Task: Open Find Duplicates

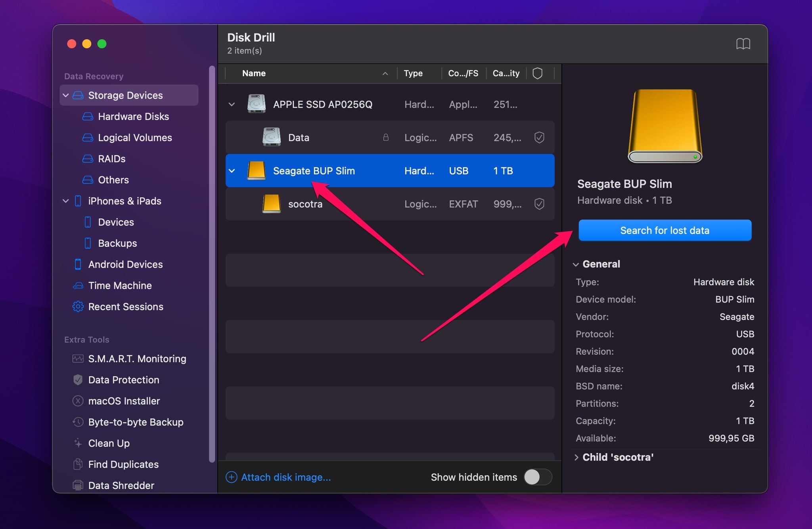Action: (123, 464)
